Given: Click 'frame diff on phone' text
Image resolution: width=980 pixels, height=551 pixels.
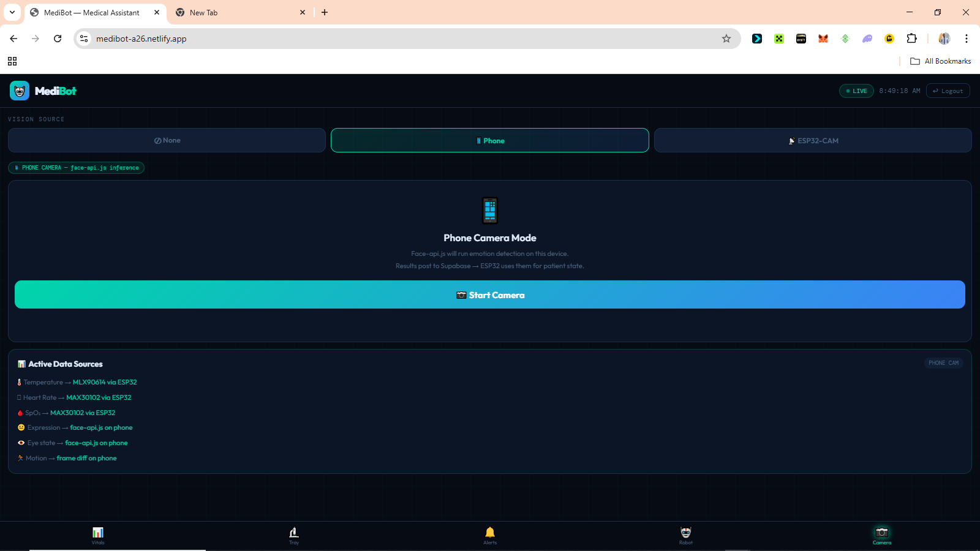Looking at the screenshot, I should click(86, 458).
